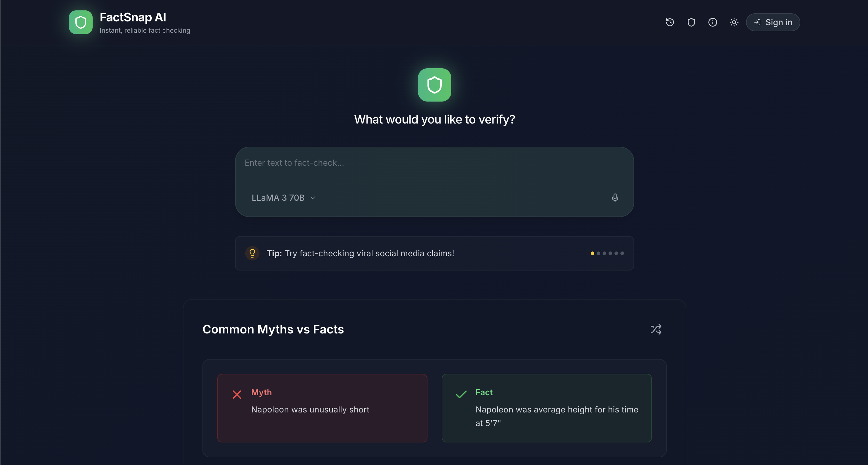This screenshot has height=465, width=868.
Task: Click the shield icon in header
Action: click(x=691, y=22)
